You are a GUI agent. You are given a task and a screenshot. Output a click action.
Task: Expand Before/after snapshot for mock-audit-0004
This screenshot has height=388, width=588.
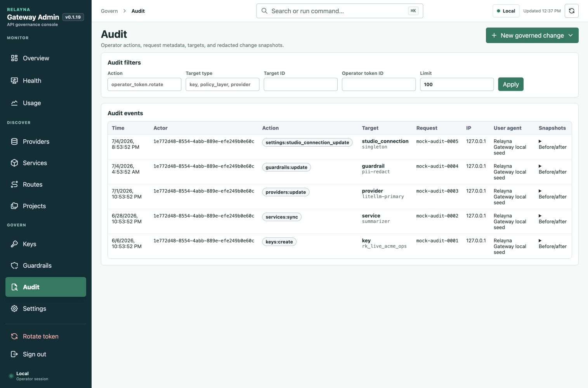point(552,169)
